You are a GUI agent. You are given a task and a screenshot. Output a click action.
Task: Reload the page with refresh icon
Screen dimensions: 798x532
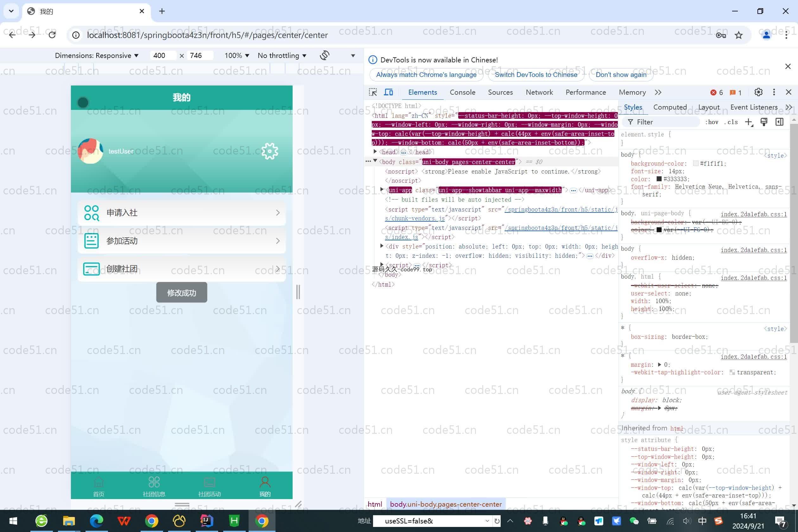[x=52, y=35]
